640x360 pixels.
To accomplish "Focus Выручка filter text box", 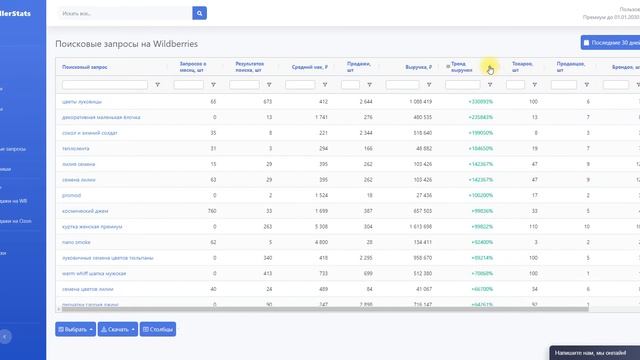I will tap(402, 84).
